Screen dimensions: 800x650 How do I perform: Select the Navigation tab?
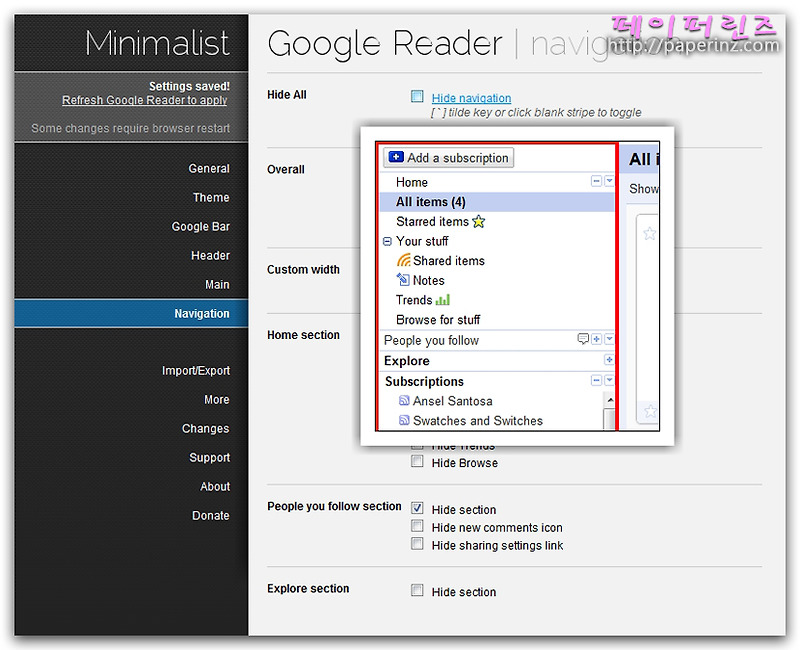coord(131,313)
